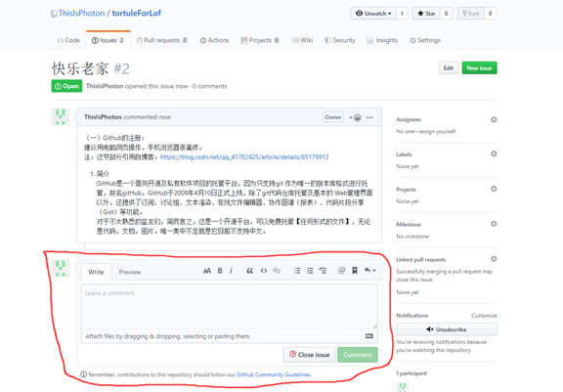
Task: Click the ThisIsPhoton owner link in header
Action: pyautogui.click(x=81, y=14)
